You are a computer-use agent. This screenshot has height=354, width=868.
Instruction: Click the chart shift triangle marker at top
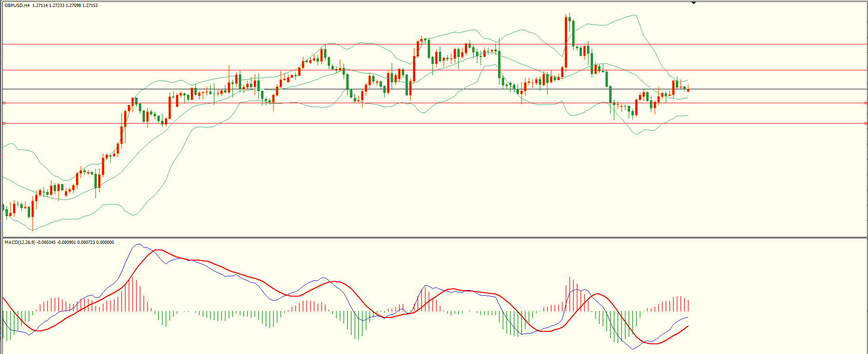pyautogui.click(x=693, y=3)
